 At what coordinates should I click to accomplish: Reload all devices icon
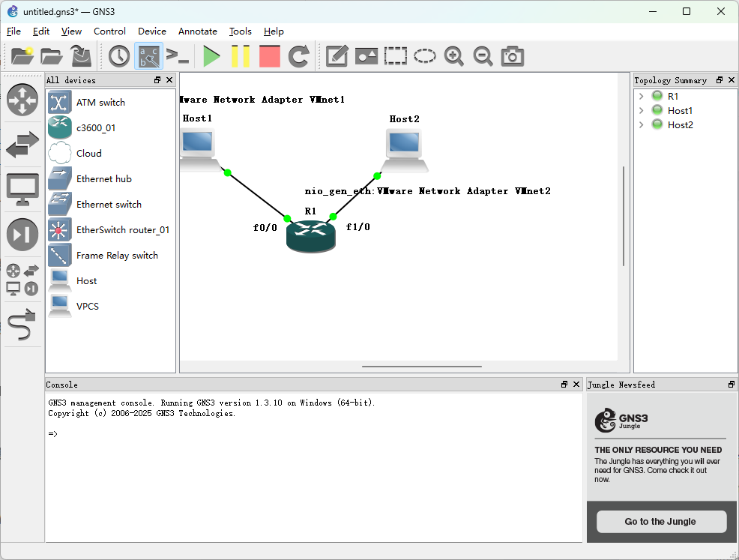click(x=299, y=56)
